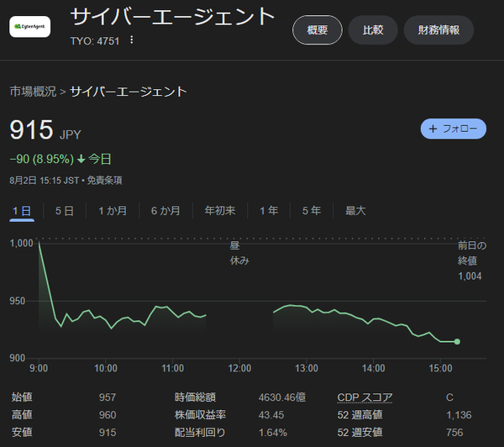This screenshot has width=504, height=447.
Task: Select the 概要 tab
Action: [318, 30]
